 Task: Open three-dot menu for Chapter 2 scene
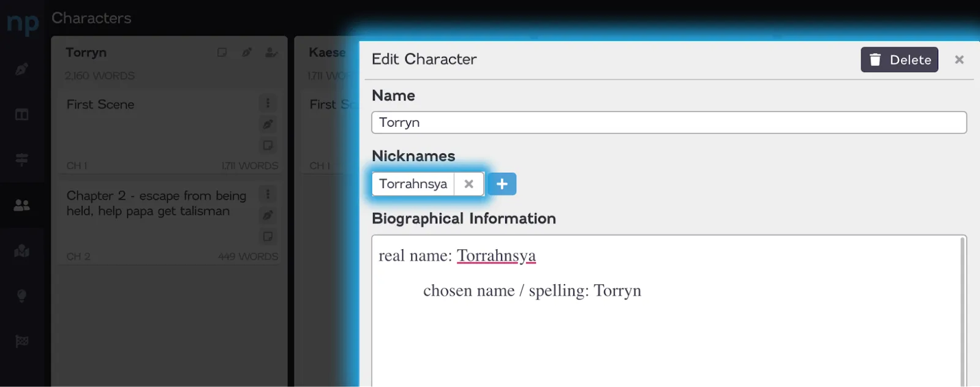click(x=268, y=194)
